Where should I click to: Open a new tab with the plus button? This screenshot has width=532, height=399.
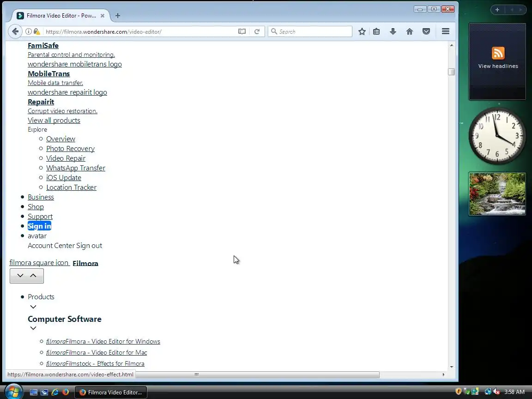point(118,16)
